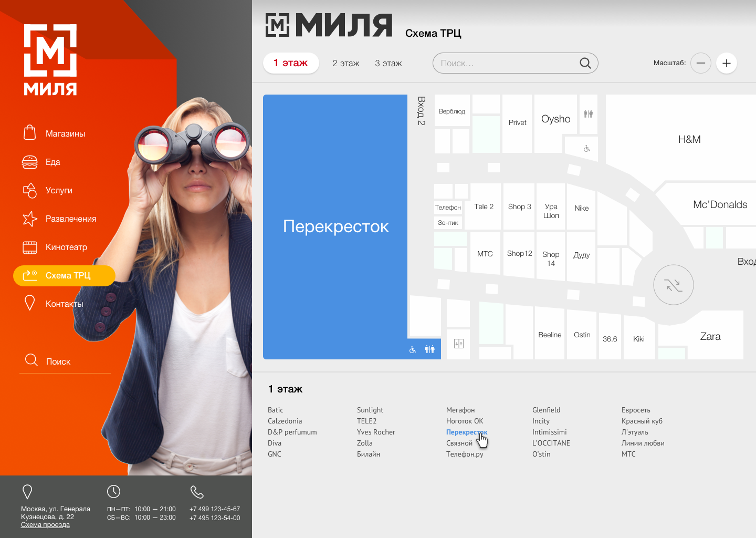Click the elevator icon on the map
756x538 pixels.
click(459, 344)
